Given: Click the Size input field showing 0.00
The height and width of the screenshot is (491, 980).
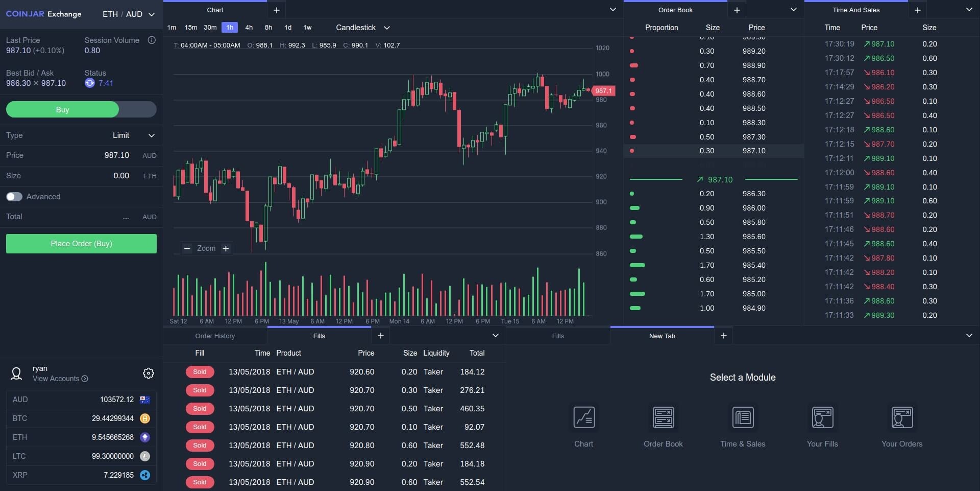Looking at the screenshot, I should [x=82, y=176].
